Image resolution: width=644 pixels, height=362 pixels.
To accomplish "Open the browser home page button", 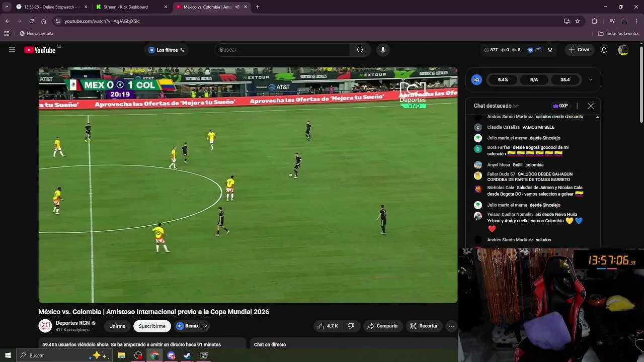I will [x=43, y=21].
